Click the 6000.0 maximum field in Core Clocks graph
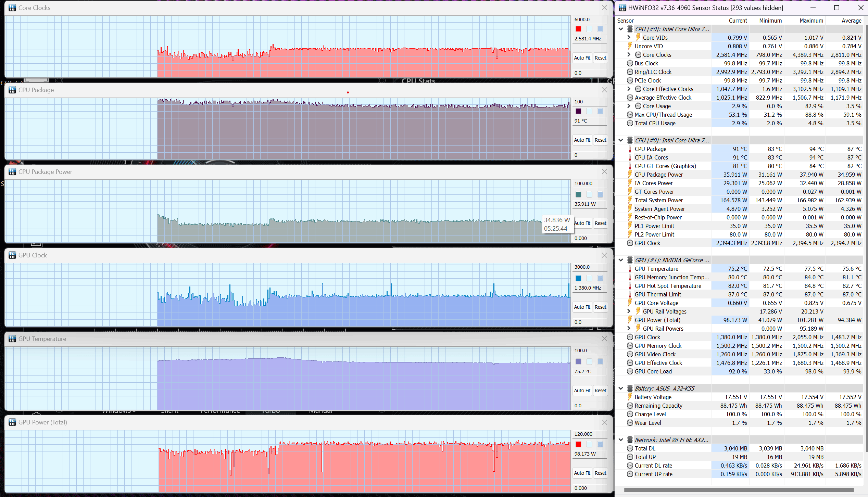This screenshot has height=497, width=868. coord(590,20)
